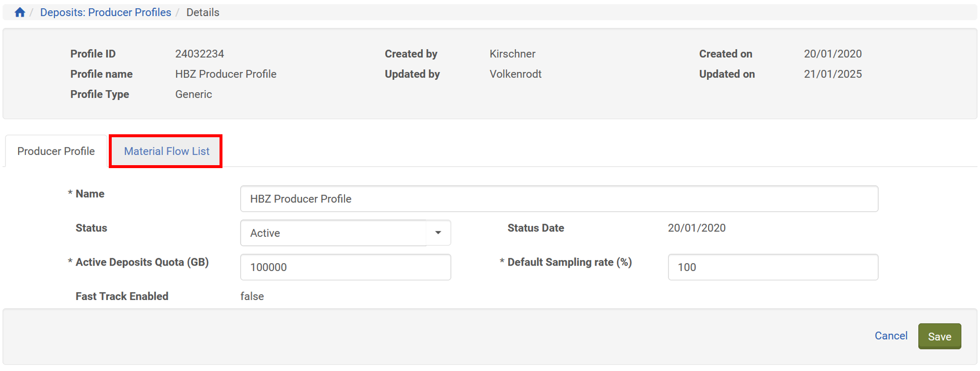Click the Updated on date 21/01/2025
Screen dimensions: 980x371
tap(832, 74)
